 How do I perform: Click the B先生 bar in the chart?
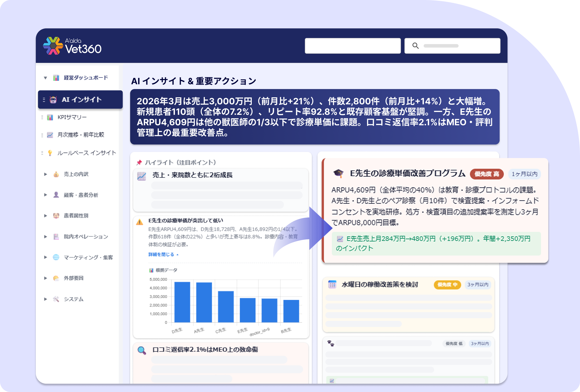[x=291, y=311]
